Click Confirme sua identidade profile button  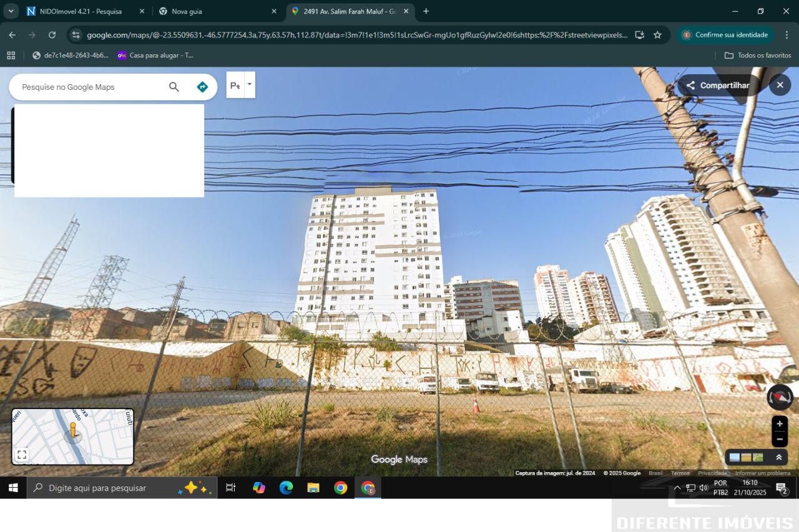[x=724, y=35]
